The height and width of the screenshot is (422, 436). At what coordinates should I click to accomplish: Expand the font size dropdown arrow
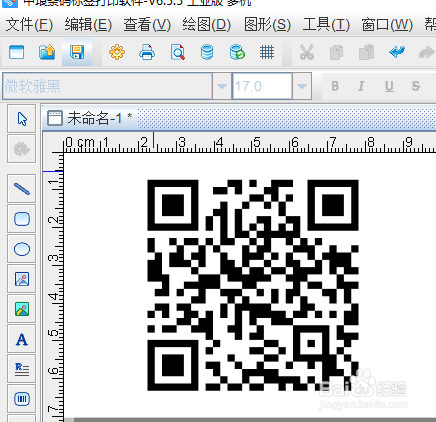point(302,86)
